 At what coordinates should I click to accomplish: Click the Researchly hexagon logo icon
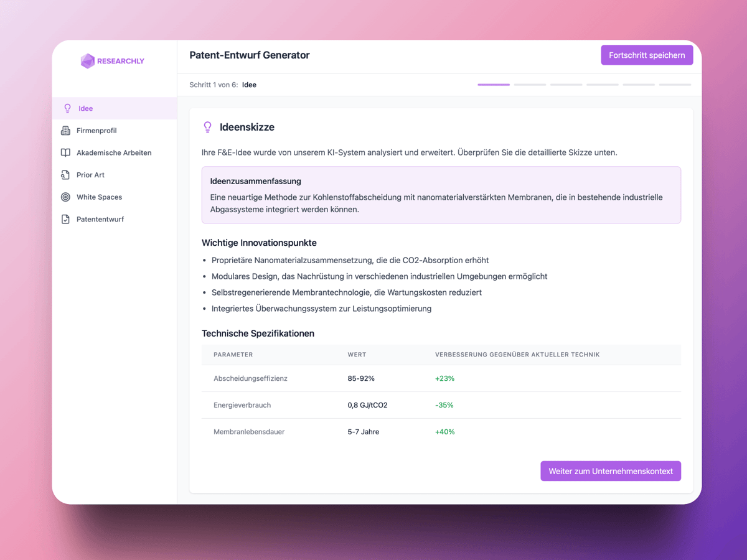(88, 61)
